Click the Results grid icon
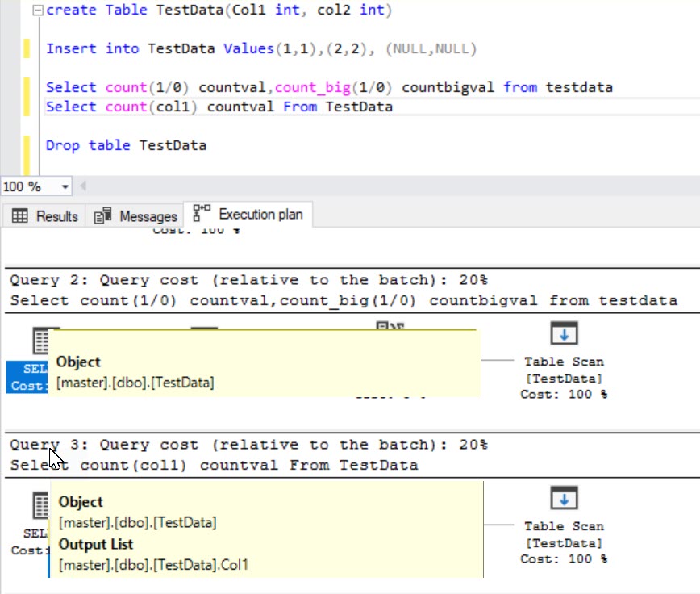The height and width of the screenshot is (594, 700). [19, 216]
